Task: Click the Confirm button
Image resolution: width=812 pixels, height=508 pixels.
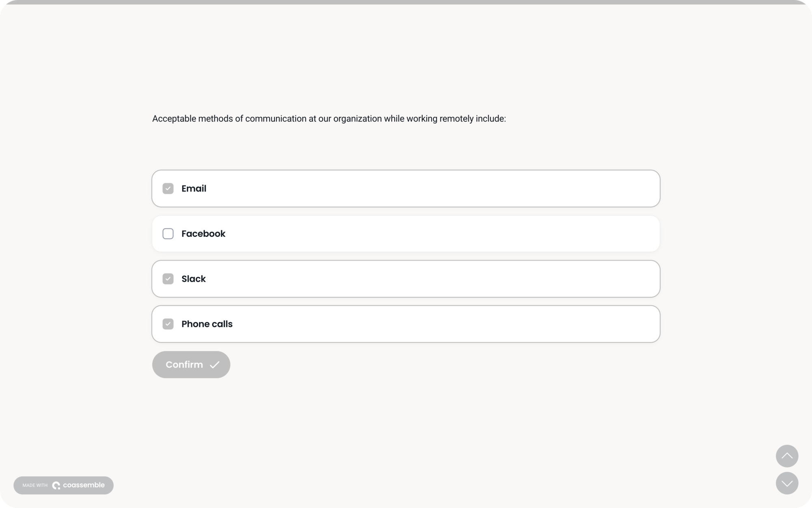Action: [x=191, y=365]
